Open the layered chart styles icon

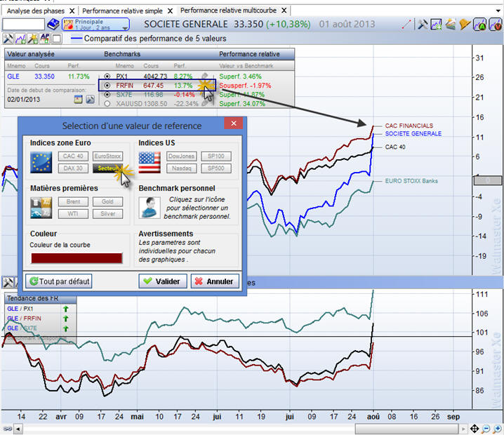pyautogui.click(x=451, y=24)
